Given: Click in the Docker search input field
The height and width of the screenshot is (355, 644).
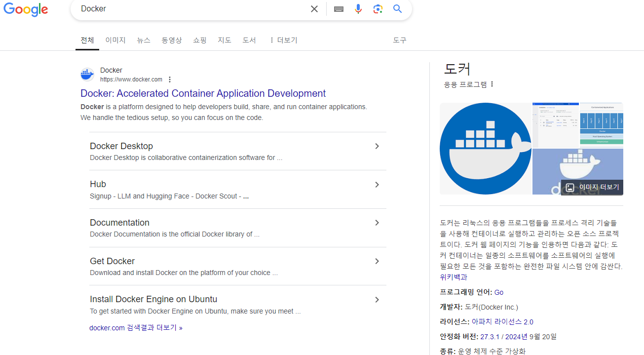Looking at the screenshot, I should [x=192, y=9].
